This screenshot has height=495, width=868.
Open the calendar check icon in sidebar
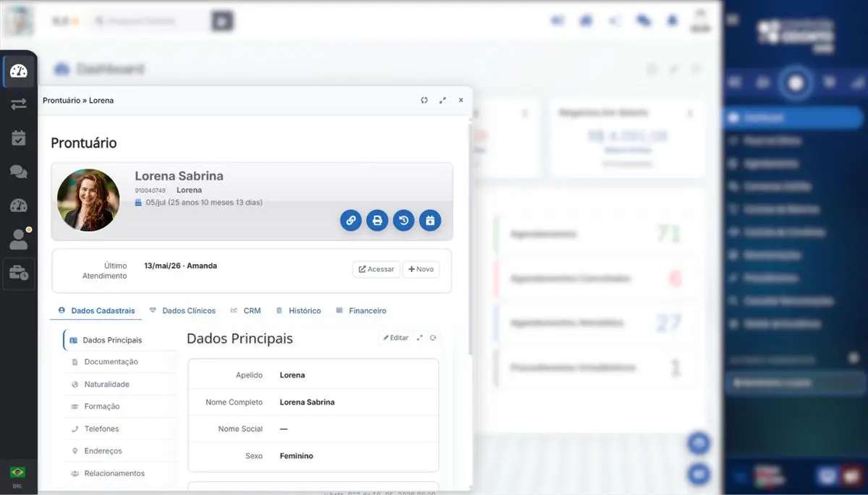pos(19,138)
